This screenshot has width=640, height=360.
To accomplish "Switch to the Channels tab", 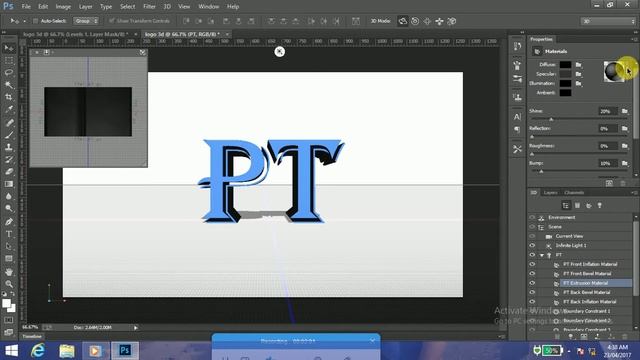I will (x=574, y=193).
